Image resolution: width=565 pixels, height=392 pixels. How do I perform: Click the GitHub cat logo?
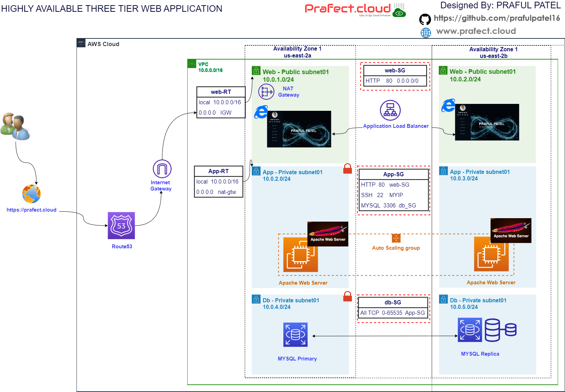pos(425,19)
